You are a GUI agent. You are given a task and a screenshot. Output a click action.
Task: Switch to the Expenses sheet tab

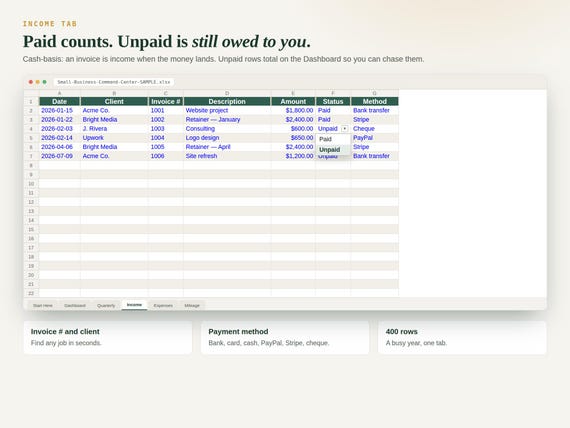pyautogui.click(x=163, y=305)
